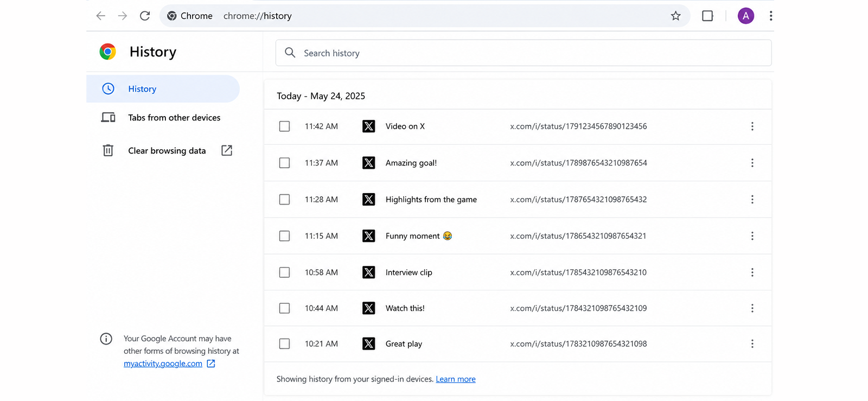Screen dimensions: 868x401
Task: Click the Learn more link
Action: [x=456, y=379]
